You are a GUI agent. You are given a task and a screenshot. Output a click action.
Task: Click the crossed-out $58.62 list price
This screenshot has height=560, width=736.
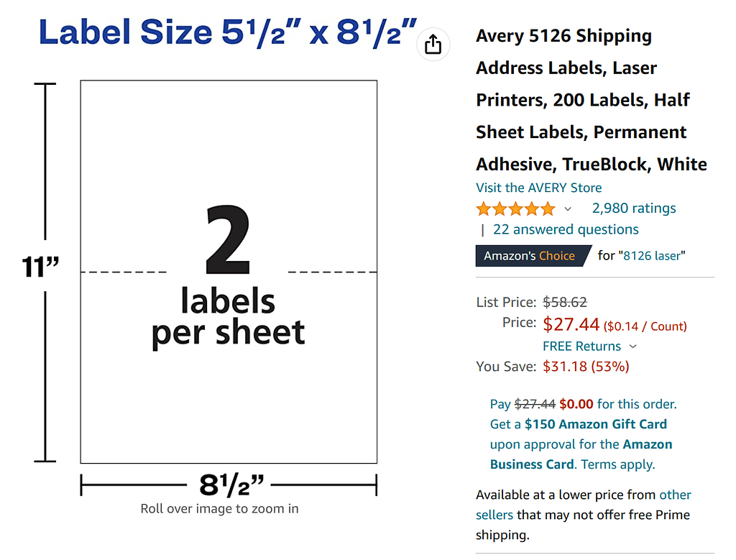[564, 303]
